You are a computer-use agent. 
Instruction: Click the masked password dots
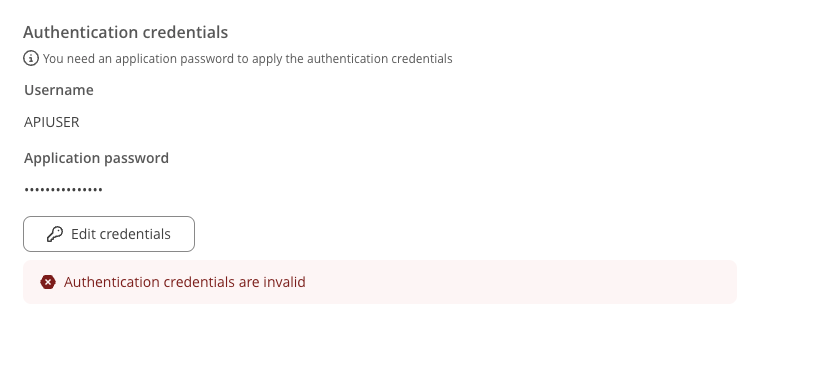tap(63, 189)
